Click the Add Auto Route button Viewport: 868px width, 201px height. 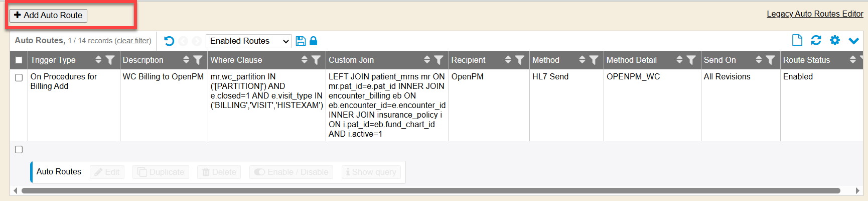pyautogui.click(x=48, y=16)
